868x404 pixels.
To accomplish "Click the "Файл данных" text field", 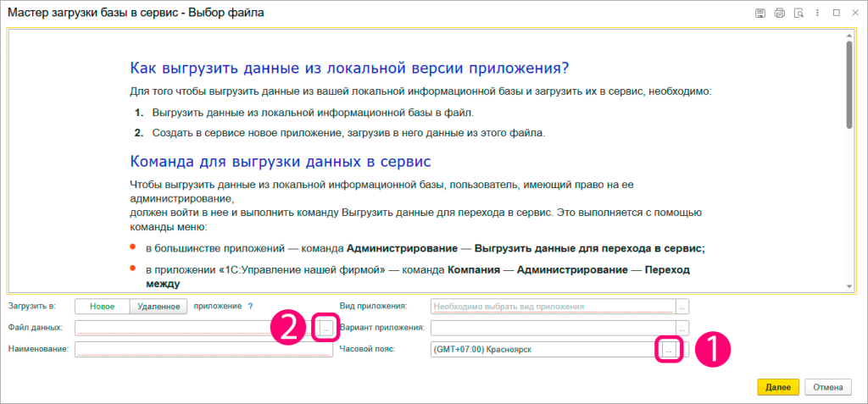I will click(x=193, y=328).
